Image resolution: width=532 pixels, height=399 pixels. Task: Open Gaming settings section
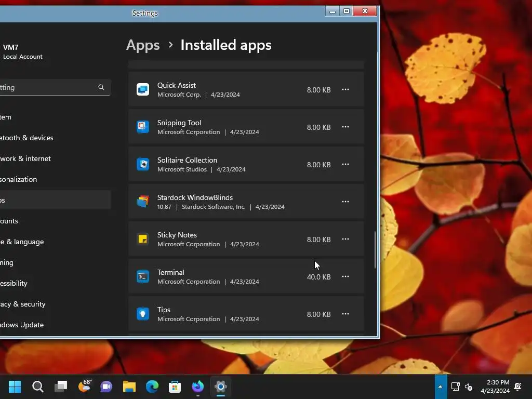(55, 262)
